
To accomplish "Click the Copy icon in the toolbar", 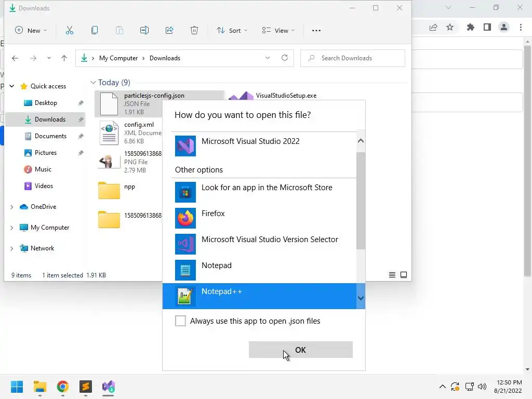I will pos(95,31).
